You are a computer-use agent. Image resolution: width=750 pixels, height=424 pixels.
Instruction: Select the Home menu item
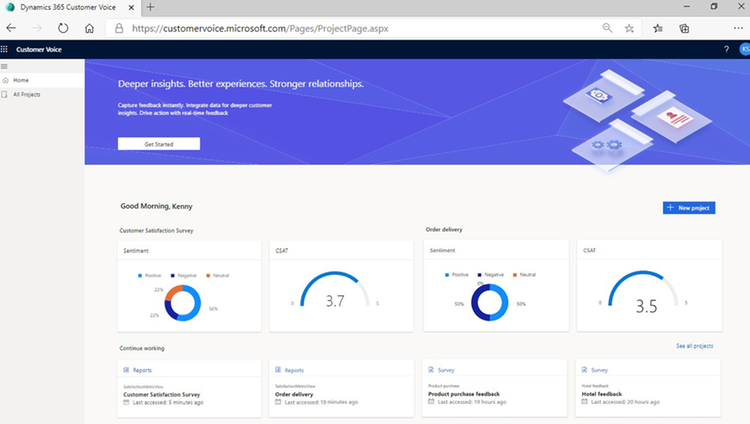42,80
